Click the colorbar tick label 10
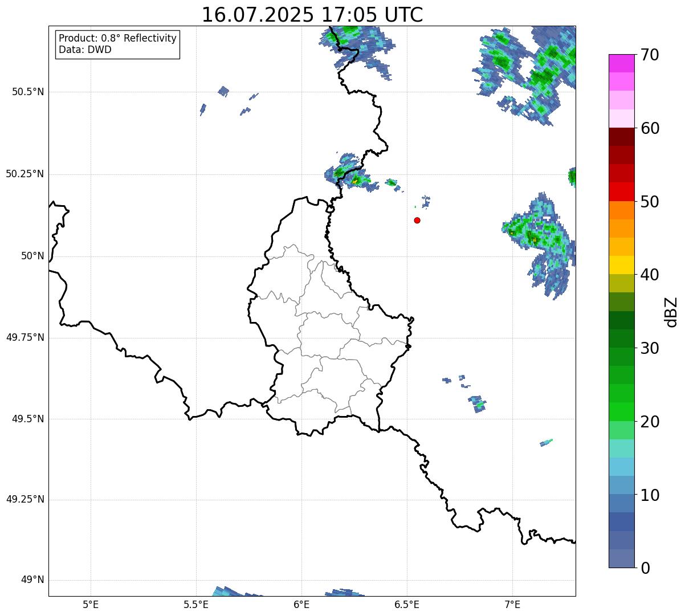 650,495
